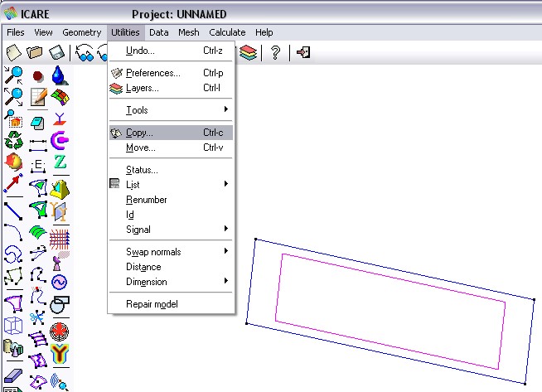Select the Renumber menu entry
The image size is (542, 392).
pos(171,200)
